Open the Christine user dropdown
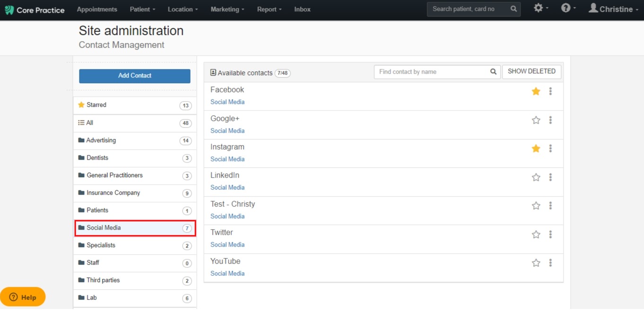Image resolution: width=644 pixels, height=310 pixels. click(613, 9)
